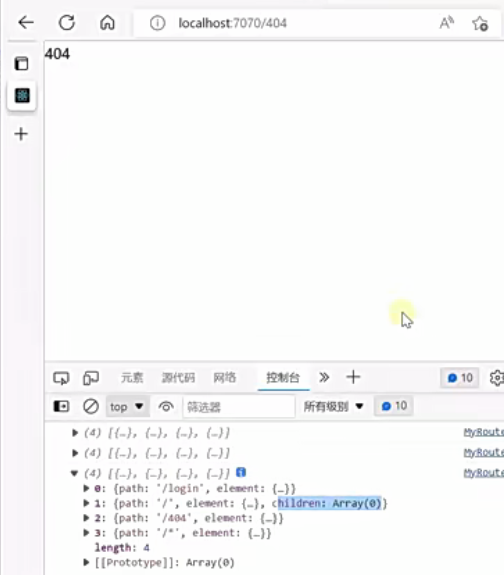
Task: Click the info badge beside expanded array
Action: 241,472
